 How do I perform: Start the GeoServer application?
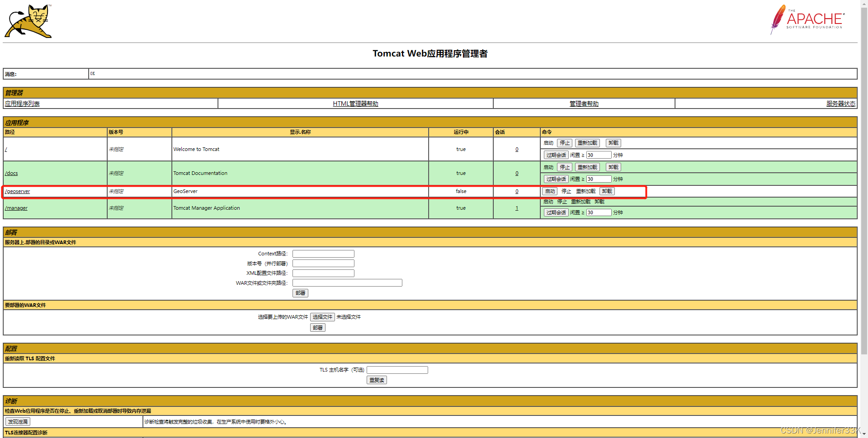(x=550, y=191)
